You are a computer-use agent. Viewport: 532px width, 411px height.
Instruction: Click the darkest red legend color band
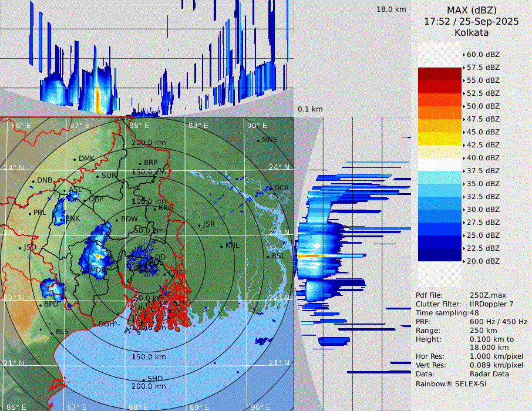pos(439,74)
